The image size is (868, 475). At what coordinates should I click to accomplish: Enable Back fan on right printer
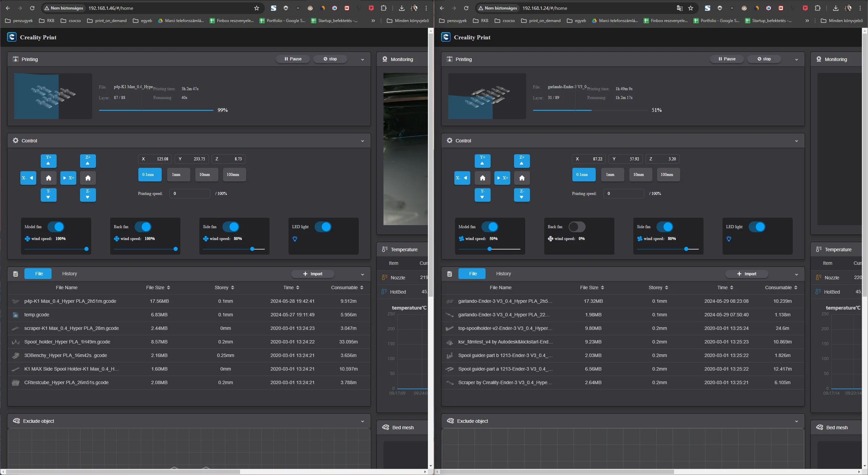pos(577,227)
